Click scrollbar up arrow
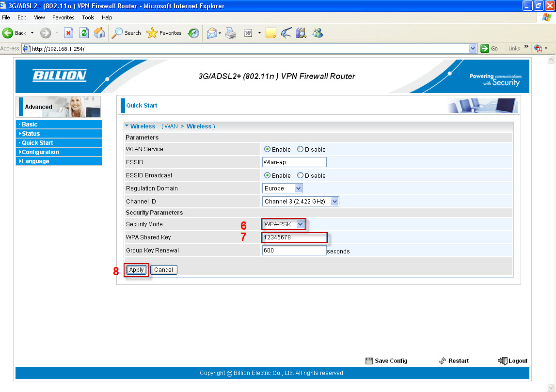This screenshot has height=392, width=556. [x=551, y=60]
